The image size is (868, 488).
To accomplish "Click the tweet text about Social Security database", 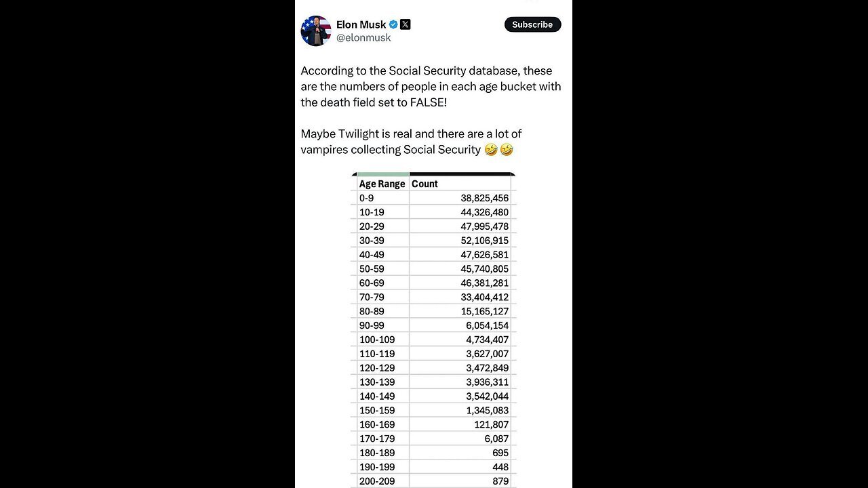I will click(431, 86).
